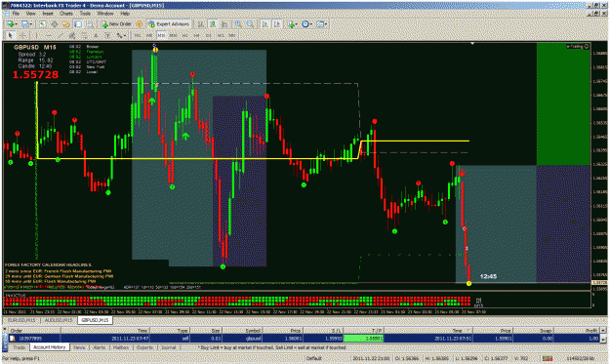Click the Terminal panel vertical scrollbar
This screenshot has height=364, width=610.
point(603,335)
